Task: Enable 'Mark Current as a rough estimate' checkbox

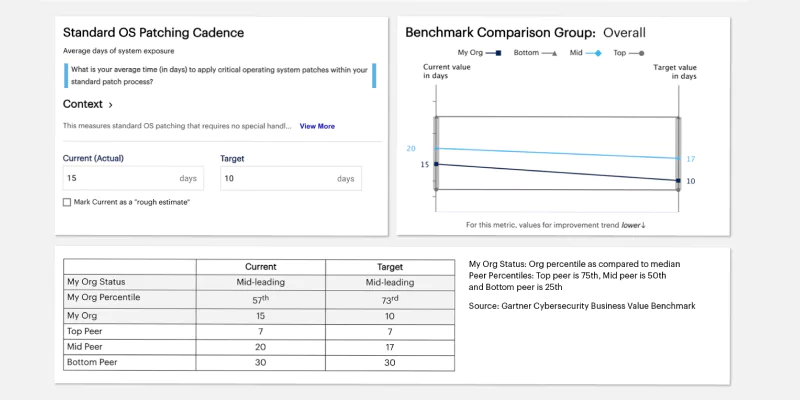Action: click(x=67, y=202)
